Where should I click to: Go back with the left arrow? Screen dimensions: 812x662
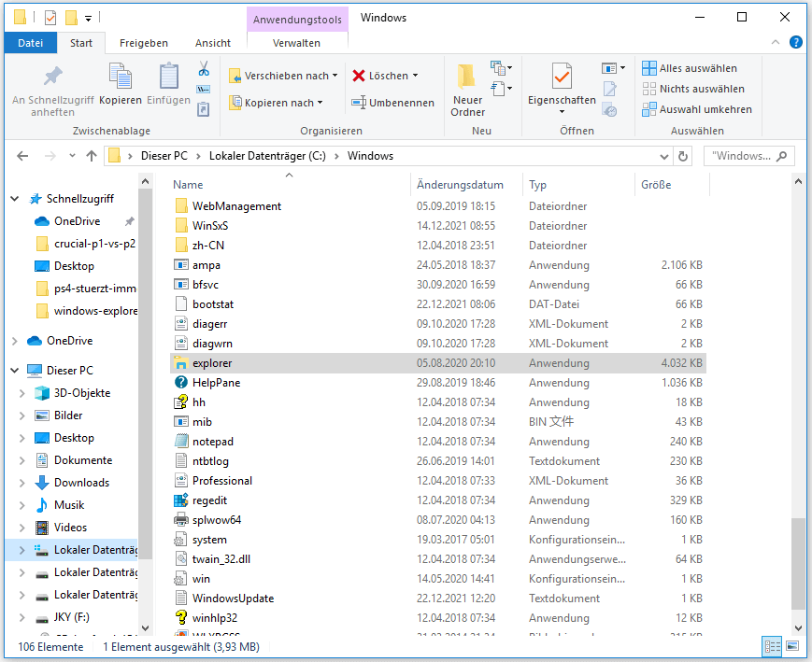pos(22,156)
